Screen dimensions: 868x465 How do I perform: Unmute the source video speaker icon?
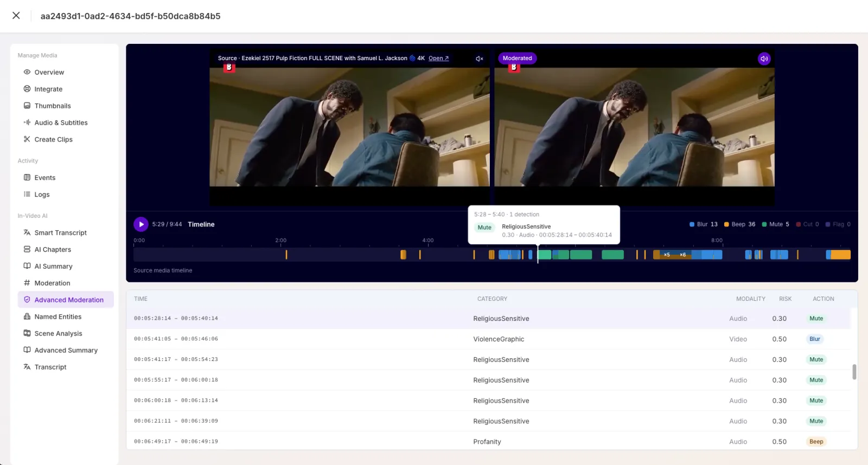click(480, 59)
